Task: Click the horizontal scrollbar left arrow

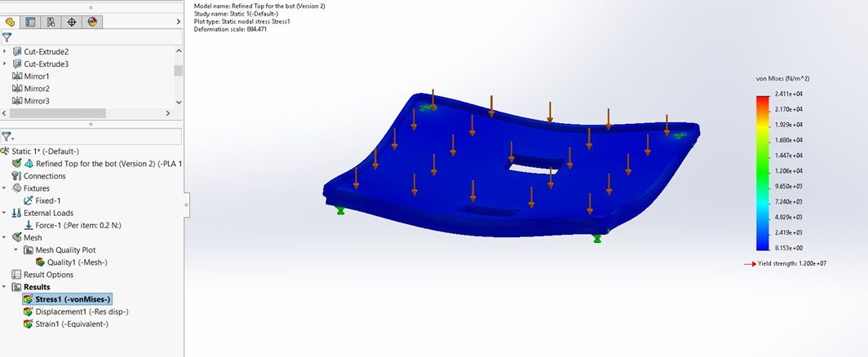Action: (x=4, y=113)
